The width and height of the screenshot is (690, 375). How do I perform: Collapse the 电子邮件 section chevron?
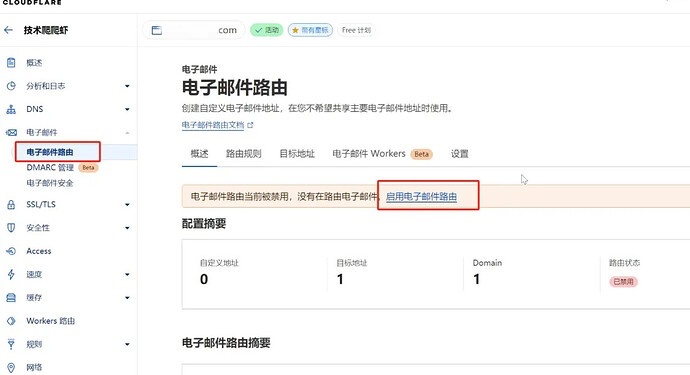(x=127, y=132)
